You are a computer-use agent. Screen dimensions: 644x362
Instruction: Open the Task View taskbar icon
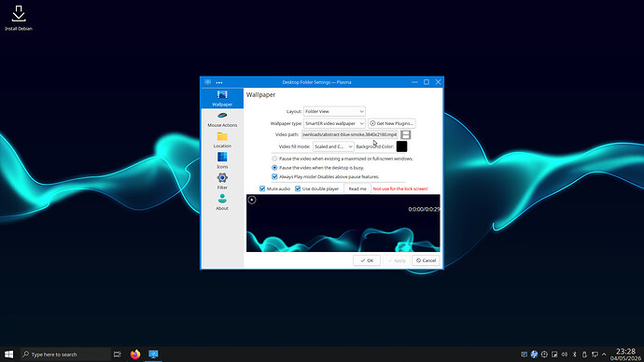[117, 355]
